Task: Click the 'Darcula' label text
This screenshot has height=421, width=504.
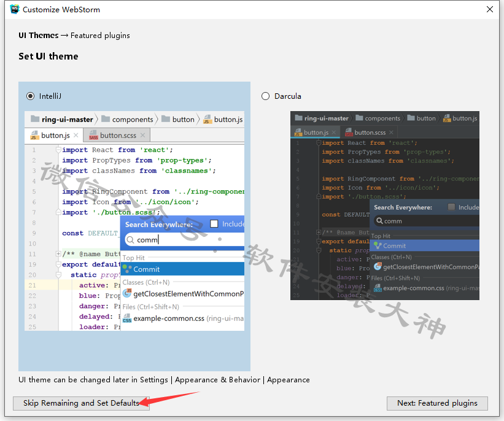Action: [288, 96]
